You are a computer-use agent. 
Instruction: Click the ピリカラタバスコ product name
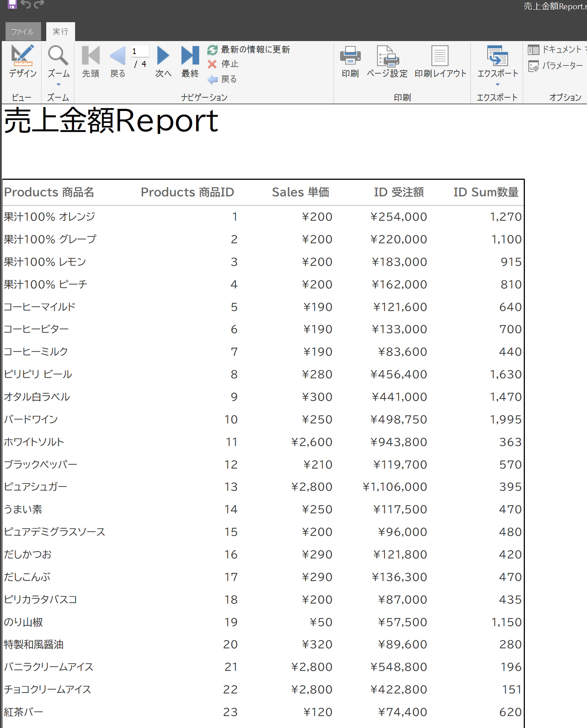[40, 600]
